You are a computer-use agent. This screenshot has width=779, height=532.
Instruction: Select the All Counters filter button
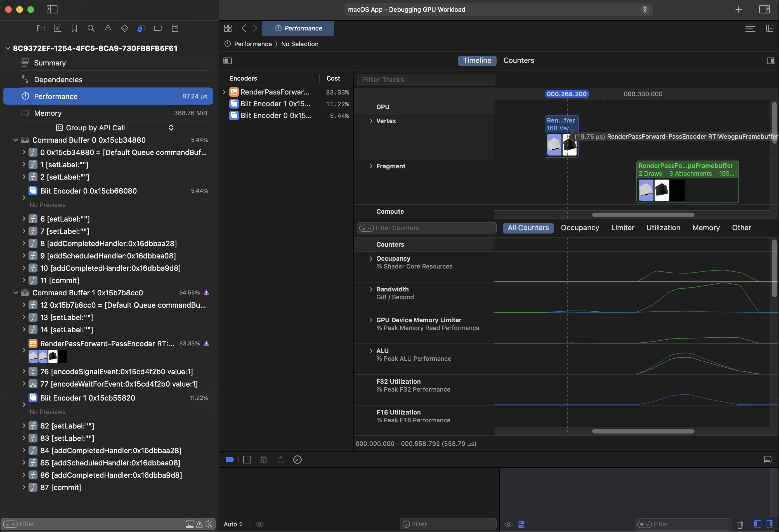coord(528,227)
